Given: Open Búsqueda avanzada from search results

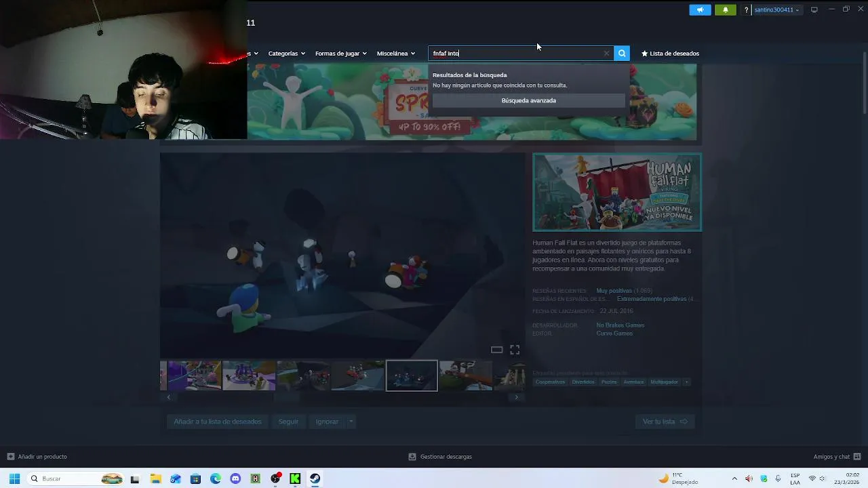Looking at the screenshot, I should pos(528,100).
